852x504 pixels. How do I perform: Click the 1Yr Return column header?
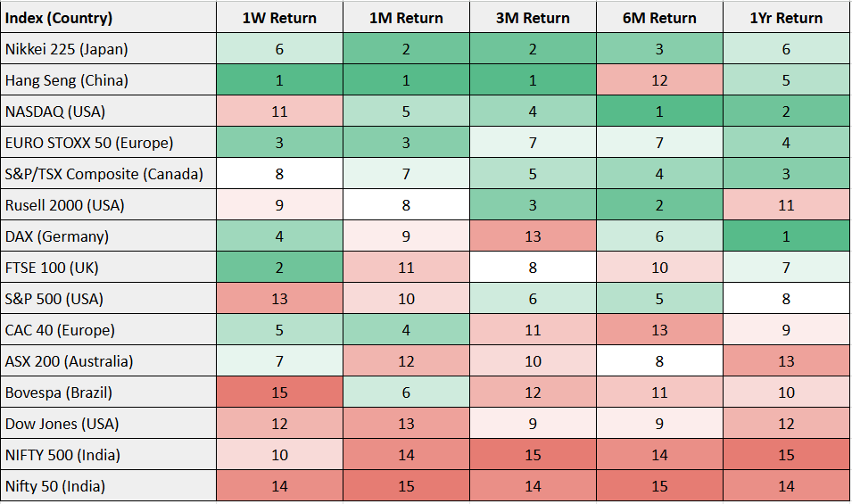click(786, 18)
